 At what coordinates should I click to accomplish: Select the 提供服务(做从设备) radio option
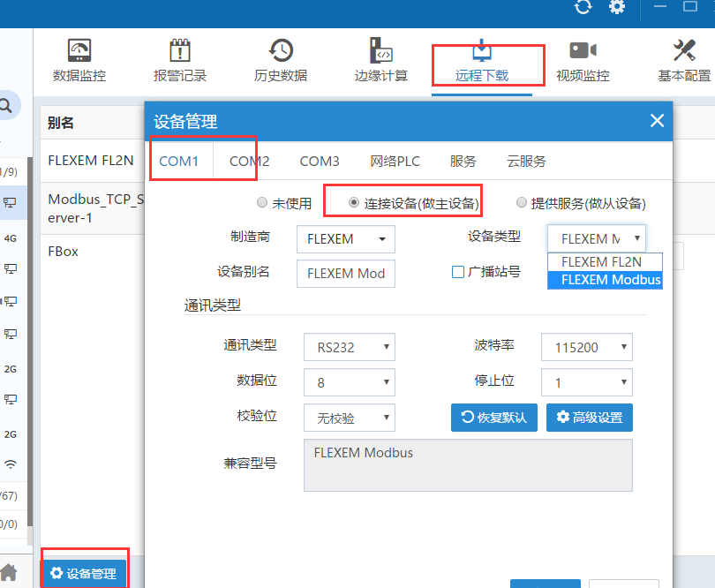point(521,202)
